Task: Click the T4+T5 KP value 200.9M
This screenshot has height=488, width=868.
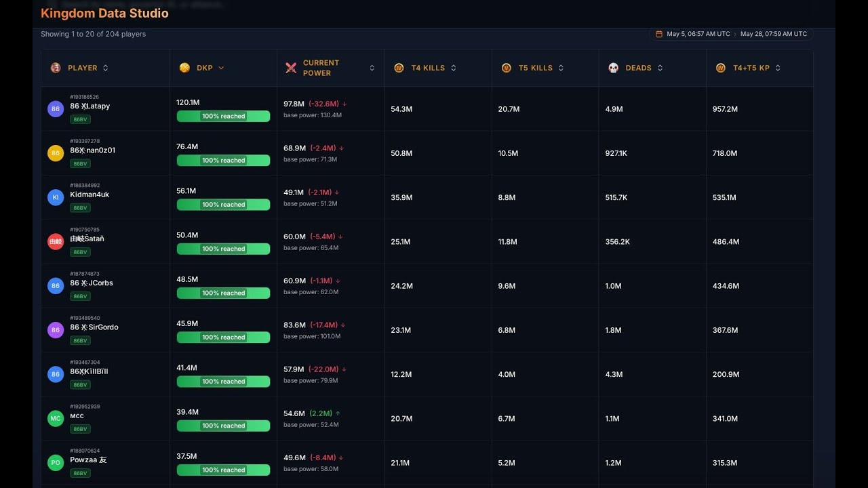Action: pyautogui.click(x=725, y=374)
